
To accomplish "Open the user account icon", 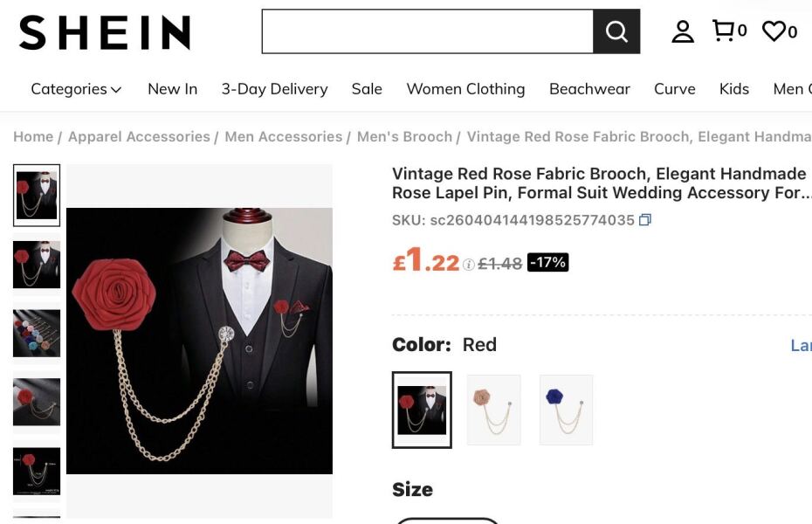I will 682,31.
